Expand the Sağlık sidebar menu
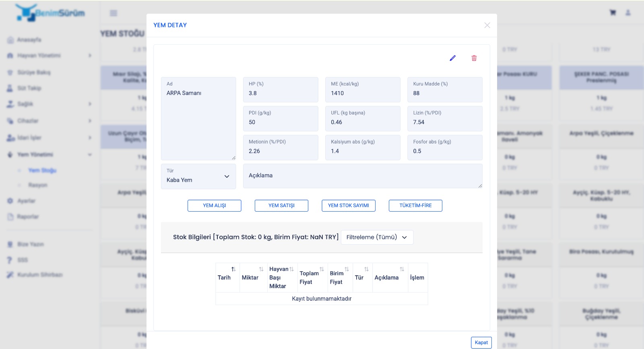 [x=50, y=104]
